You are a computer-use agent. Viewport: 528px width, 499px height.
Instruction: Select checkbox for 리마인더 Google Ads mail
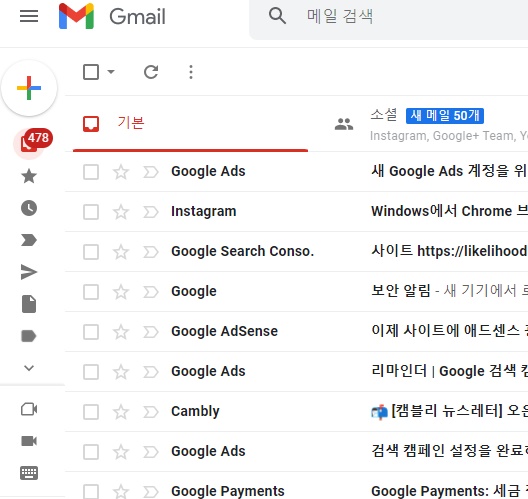coord(91,372)
